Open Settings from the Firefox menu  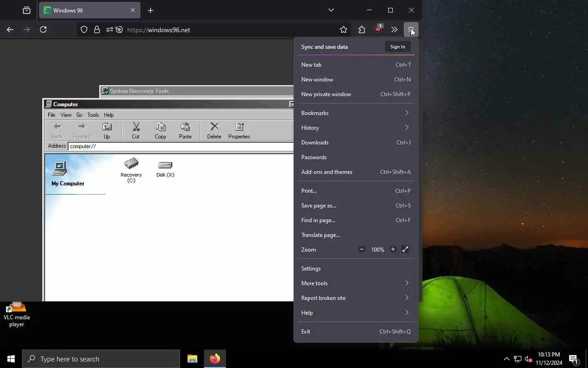point(356,268)
